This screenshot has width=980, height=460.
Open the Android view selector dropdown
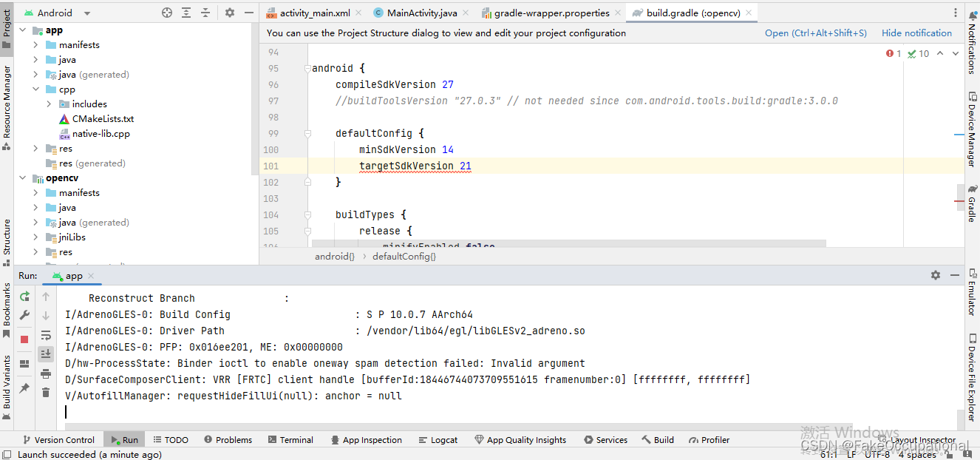pyautogui.click(x=57, y=13)
